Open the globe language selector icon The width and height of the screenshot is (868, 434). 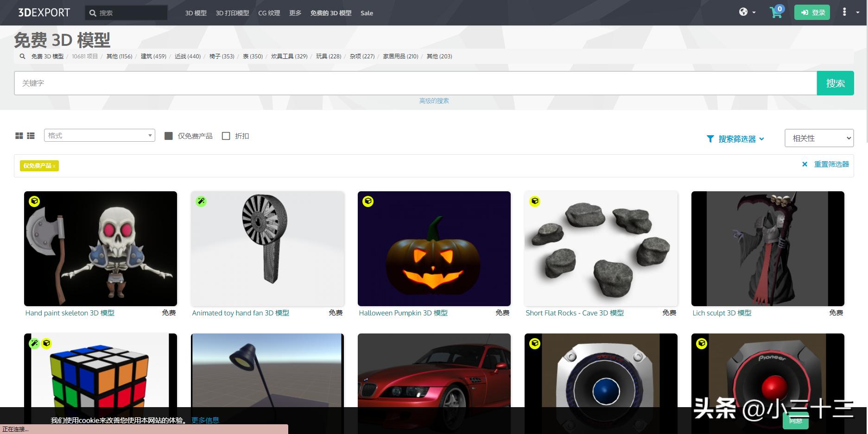coord(743,12)
